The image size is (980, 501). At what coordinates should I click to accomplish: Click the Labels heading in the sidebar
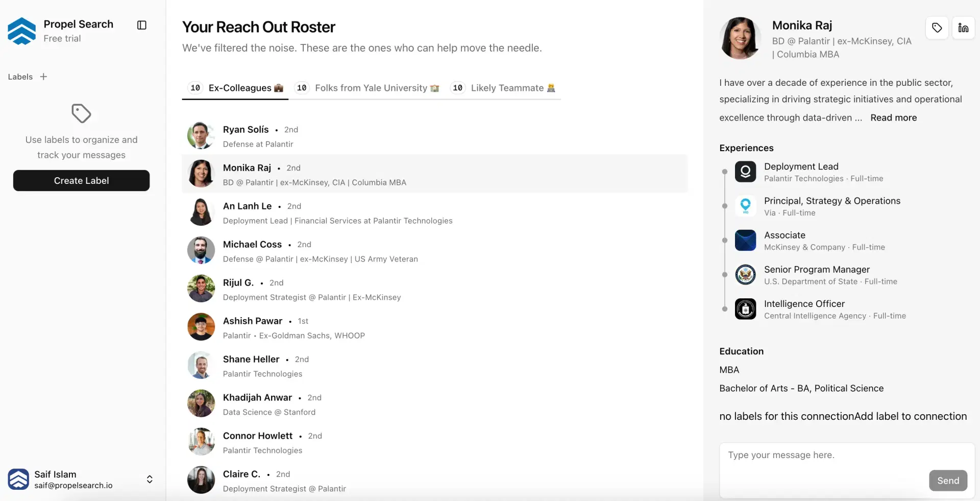tap(20, 77)
